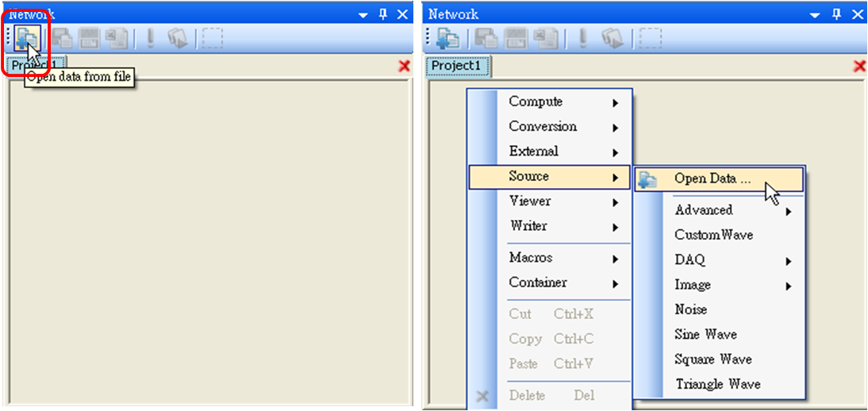The height and width of the screenshot is (411, 868).
Task: Pin the left Network panel with pushpin icon
Action: 383,14
